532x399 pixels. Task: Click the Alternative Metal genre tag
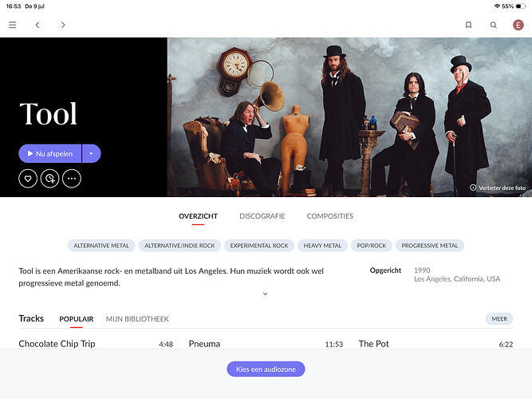coord(101,246)
